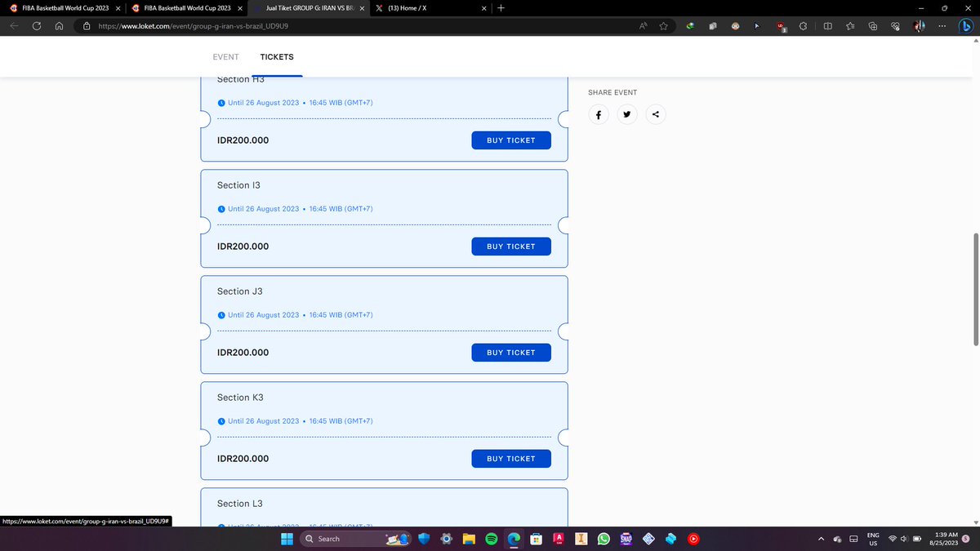Click the page vertical scrollbar thumb
The height and width of the screenshot is (551, 980).
[x=974, y=289]
